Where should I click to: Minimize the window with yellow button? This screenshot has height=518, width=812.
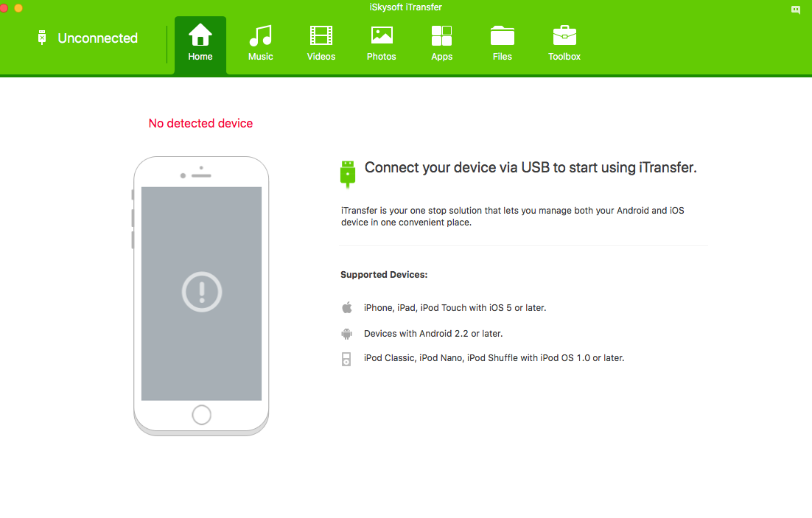[x=18, y=8]
